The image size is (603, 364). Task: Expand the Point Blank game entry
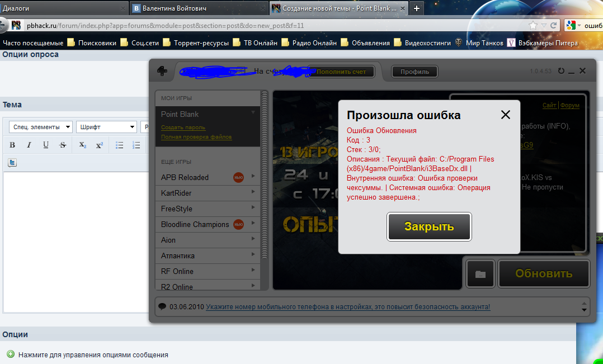(x=253, y=112)
